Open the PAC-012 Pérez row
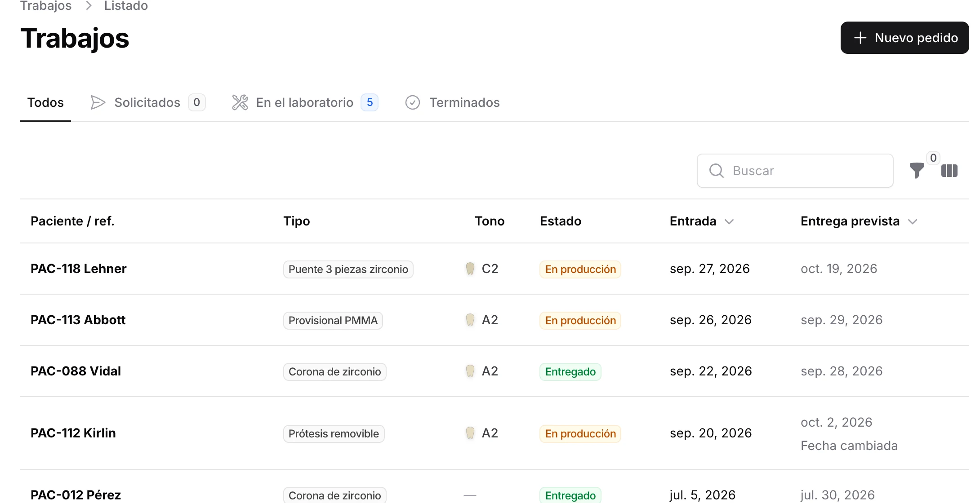The image size is (980, 503). pyautogui.click(x=494, y=487)
